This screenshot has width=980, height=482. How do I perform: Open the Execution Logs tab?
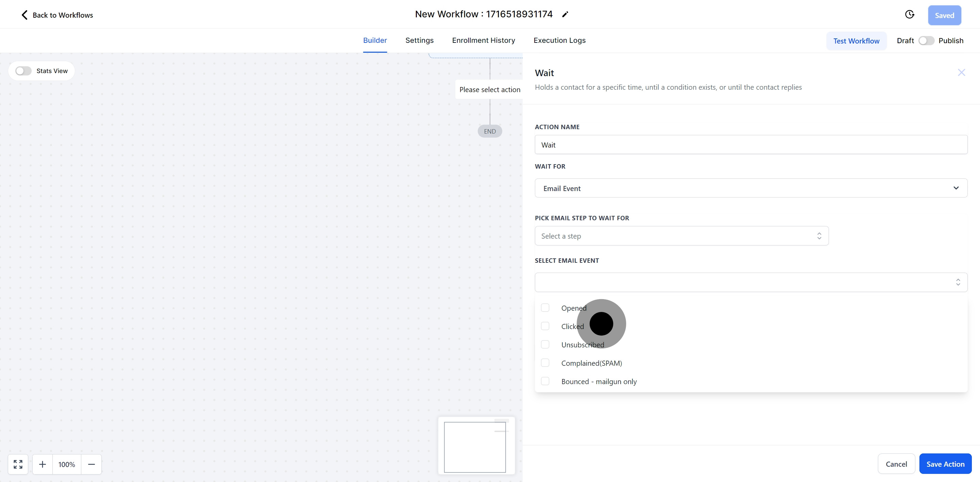pyautogui.click(x=559, y=40)
